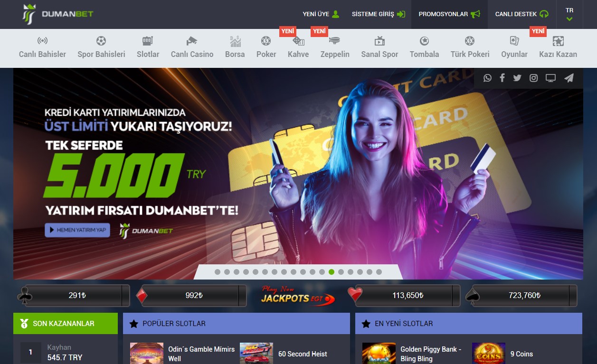Expand the TR language dropdown

569,14
